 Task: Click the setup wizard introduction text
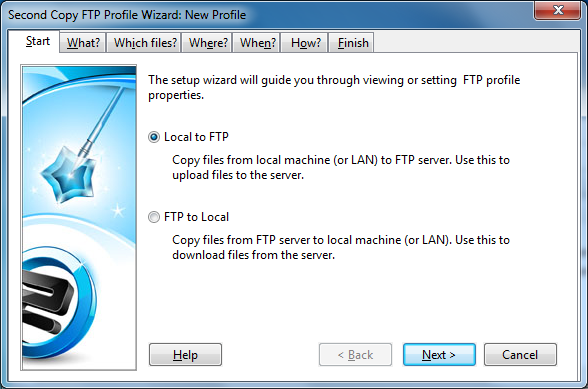pos(334,87)
